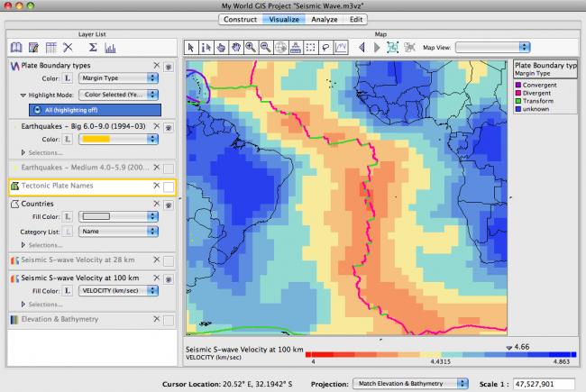Viewport: 586px width, 392px height.
Task: Click the Sigma summary statistics icon
Action: tap(94, 47)
